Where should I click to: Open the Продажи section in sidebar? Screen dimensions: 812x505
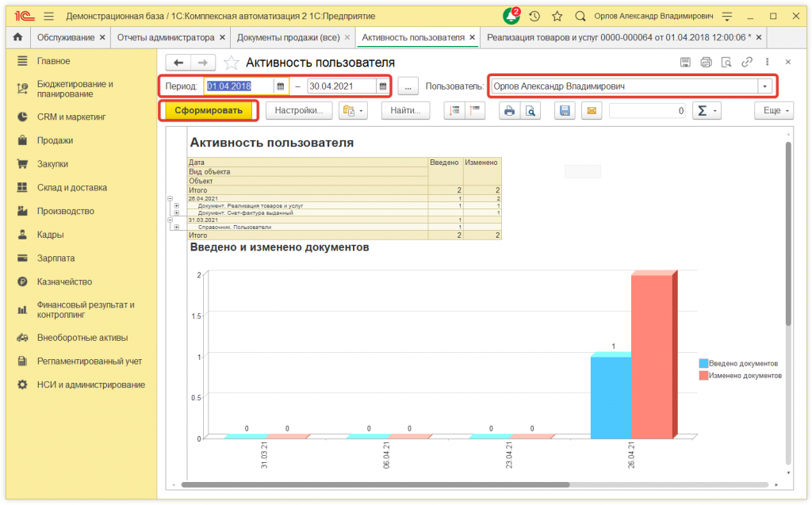pyautogui.click(x=55, y=140)
